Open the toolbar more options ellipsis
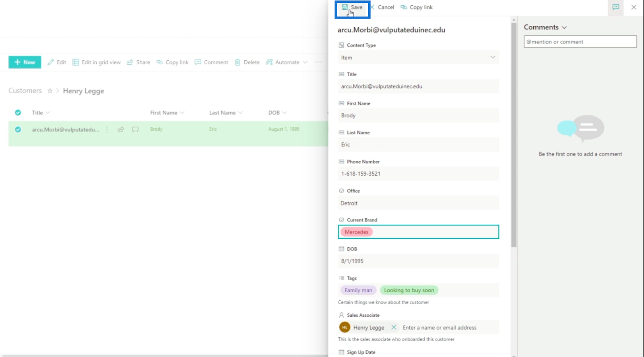 (x=318, y=62)
